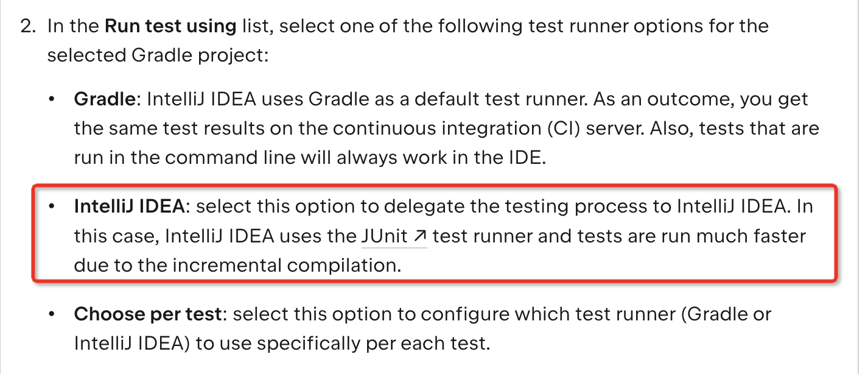
Task: Click the bullet before the IntelliJ IDEA option
Action: 53,206
